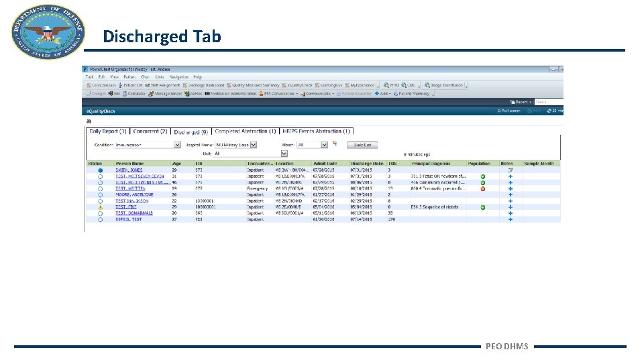Switch to the Concurrent (2) tab

150,131
